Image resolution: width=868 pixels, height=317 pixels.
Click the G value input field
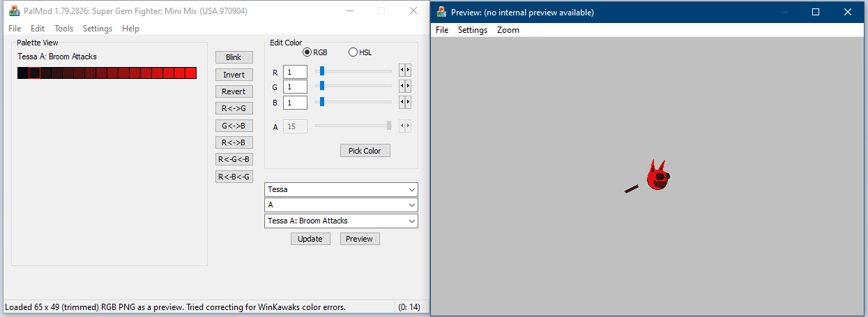click(295, 87)
